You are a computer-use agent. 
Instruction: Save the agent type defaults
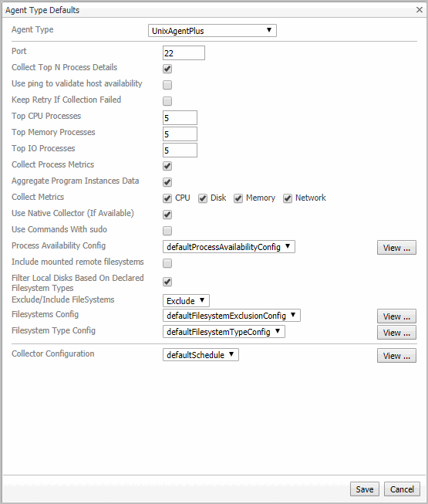365,489
